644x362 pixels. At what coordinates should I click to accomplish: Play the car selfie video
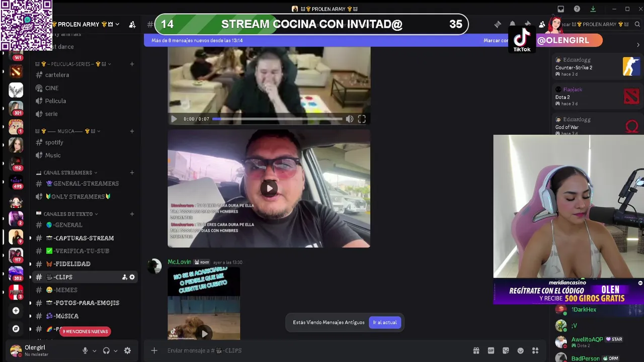coord(269,189)
